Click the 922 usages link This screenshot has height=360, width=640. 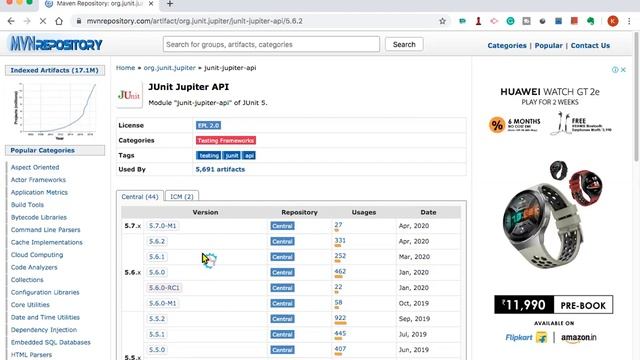click(340, 318)
